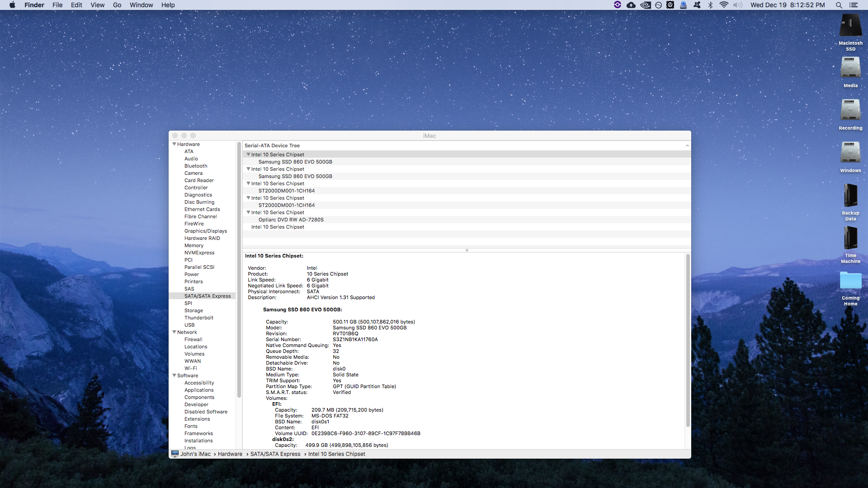Viewport: 868px width, 488px height.
Task: Click the Wi-Fi status icon in menu bar
Action: 724,5
